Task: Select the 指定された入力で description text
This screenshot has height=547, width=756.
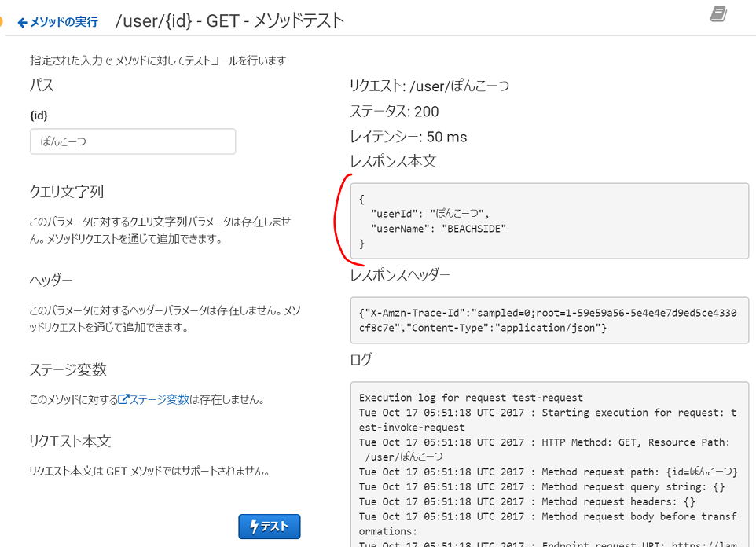Action: coord(158,61)
